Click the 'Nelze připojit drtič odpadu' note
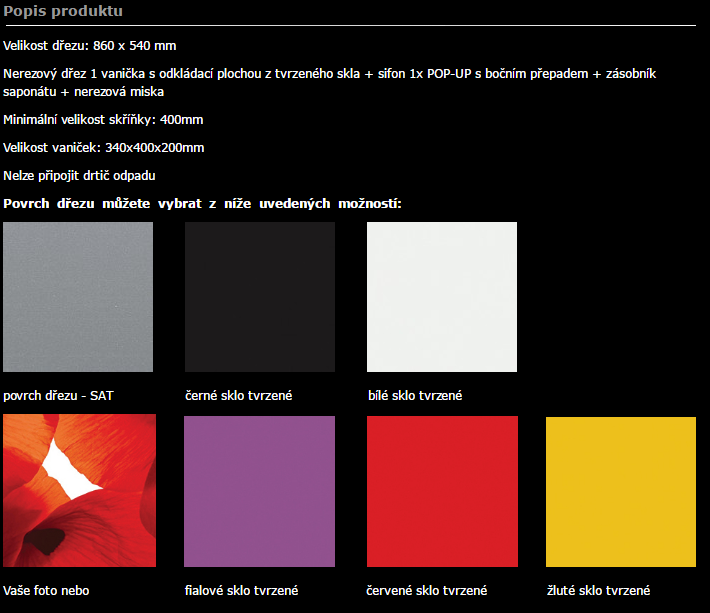The image size is (710, 613). (79, 176)
